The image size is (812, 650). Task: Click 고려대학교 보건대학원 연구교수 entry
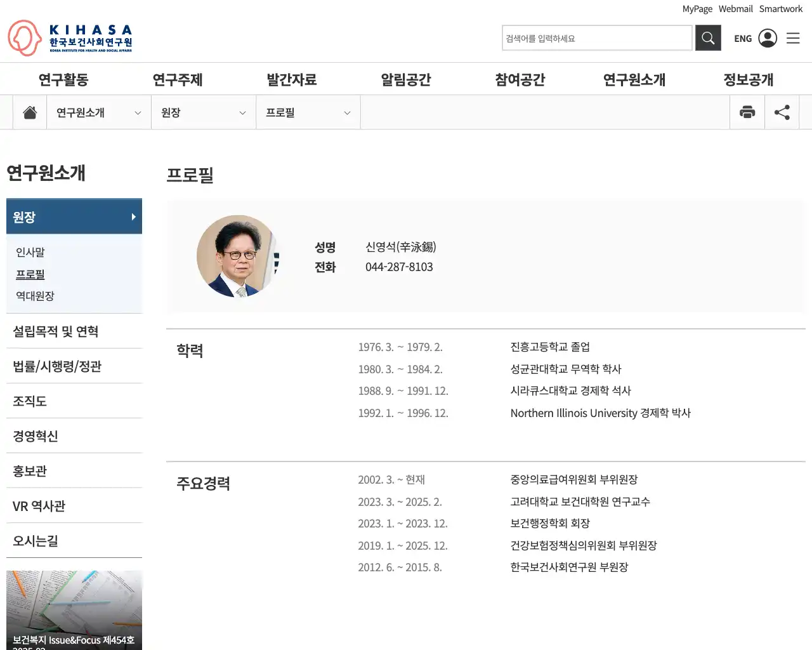coord(580,502)
